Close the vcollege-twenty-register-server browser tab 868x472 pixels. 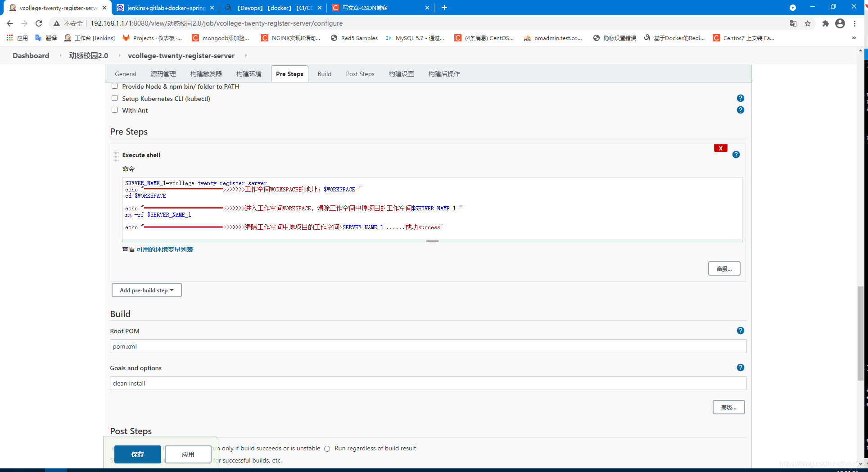pyautogui.click(x=104, y=8)
